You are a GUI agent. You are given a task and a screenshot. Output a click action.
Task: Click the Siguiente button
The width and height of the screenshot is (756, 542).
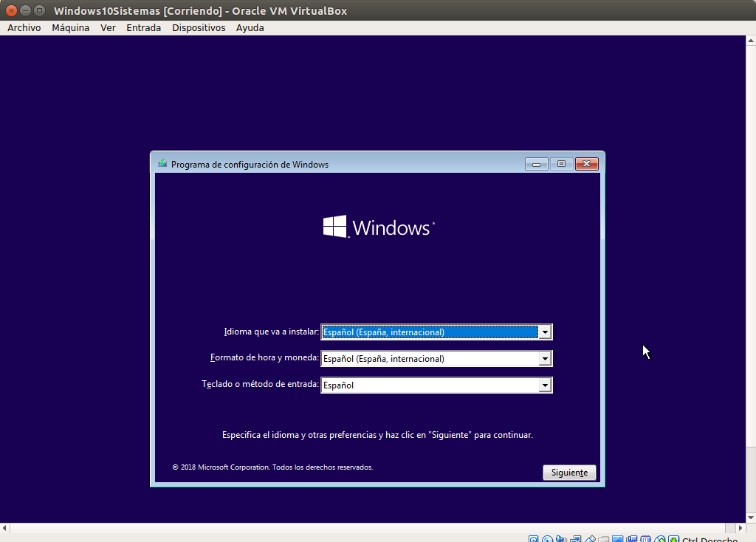click(x=569, y=472)
